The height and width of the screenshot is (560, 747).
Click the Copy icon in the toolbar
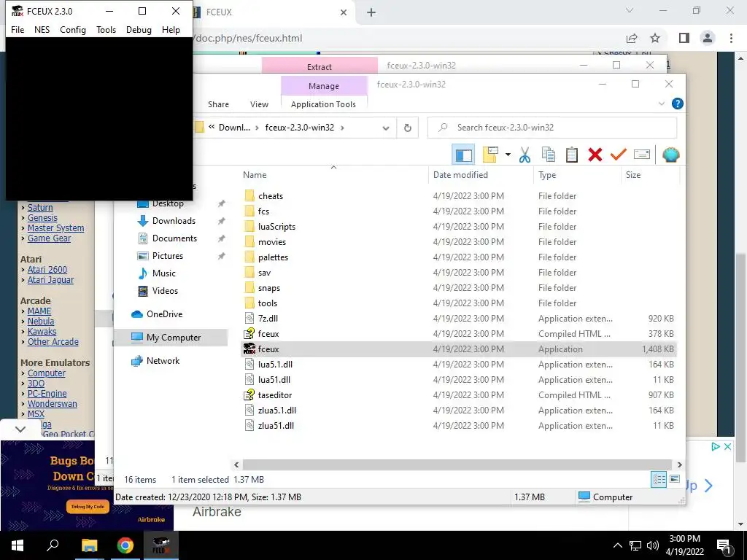pos(549,155)
